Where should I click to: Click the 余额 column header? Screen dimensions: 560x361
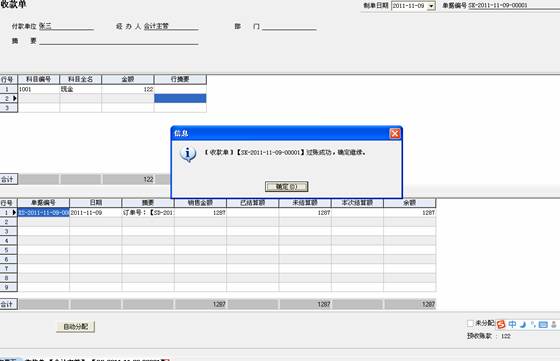[x=409, y=203]
